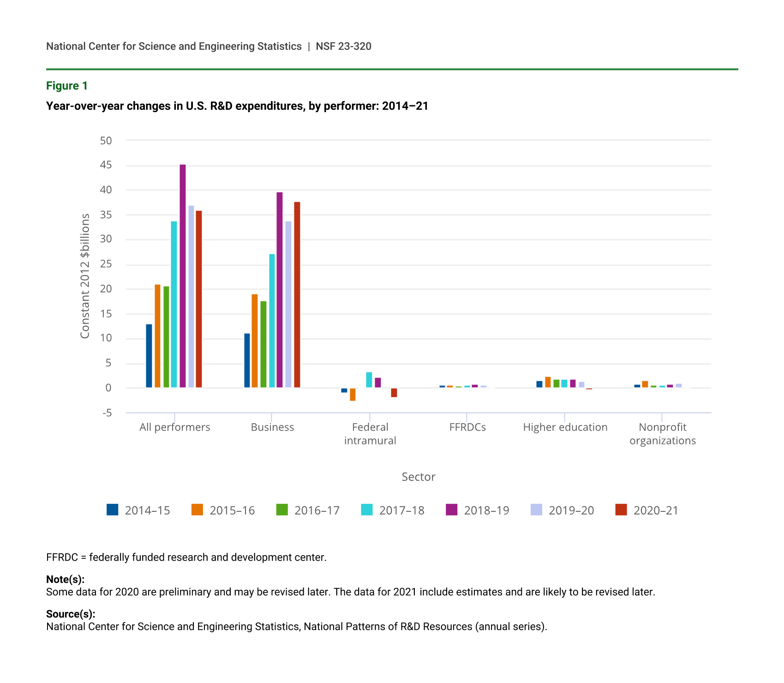Select the "FFRDCs" category label

(467, 427)
